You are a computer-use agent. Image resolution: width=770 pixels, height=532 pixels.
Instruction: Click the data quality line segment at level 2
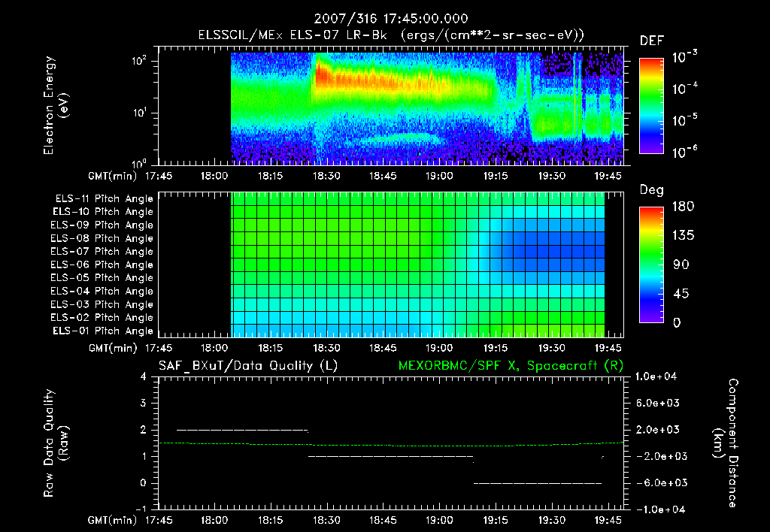click(242, 430)
